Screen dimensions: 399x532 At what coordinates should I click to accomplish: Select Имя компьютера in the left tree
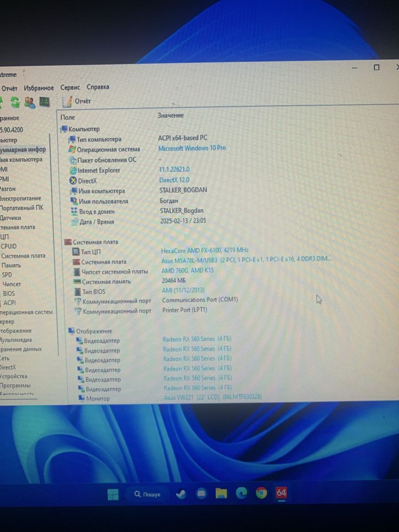click(x=21, y=160)
